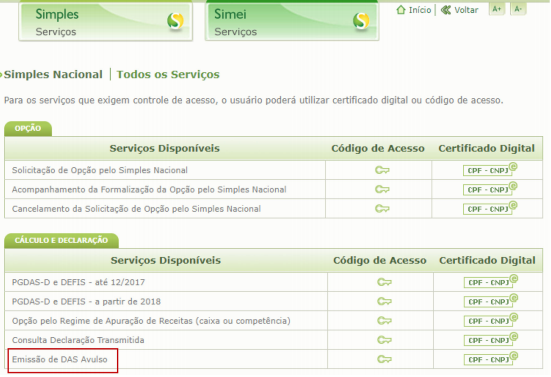The image size is (551, 377).
Task: Open Consulta Declaração Transmitida link
Action: click(x=78, y=340)
